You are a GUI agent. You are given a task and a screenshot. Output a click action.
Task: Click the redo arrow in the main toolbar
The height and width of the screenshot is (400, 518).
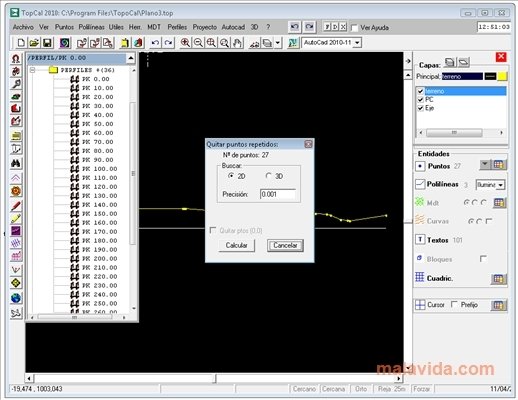tap(168, 43)
